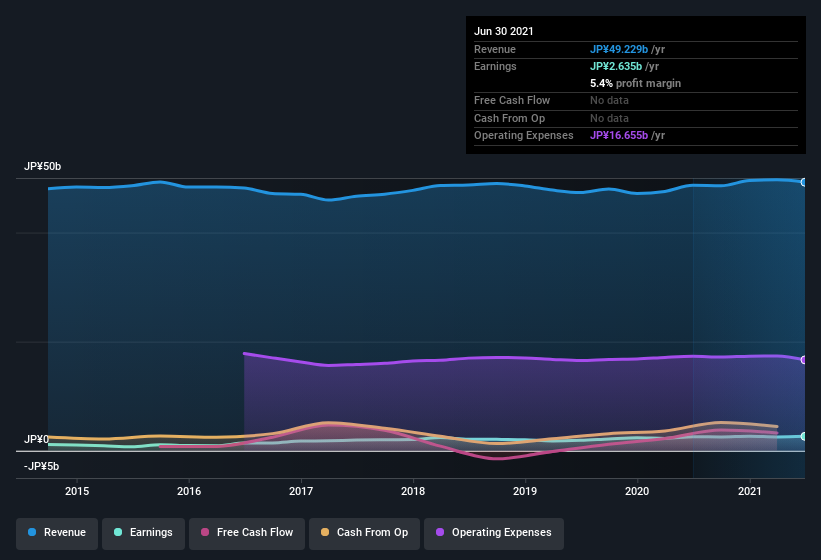This screenshot has height=560, width=821.
Task: Select the 2019 x-axis label
Action: click(525, 491)
